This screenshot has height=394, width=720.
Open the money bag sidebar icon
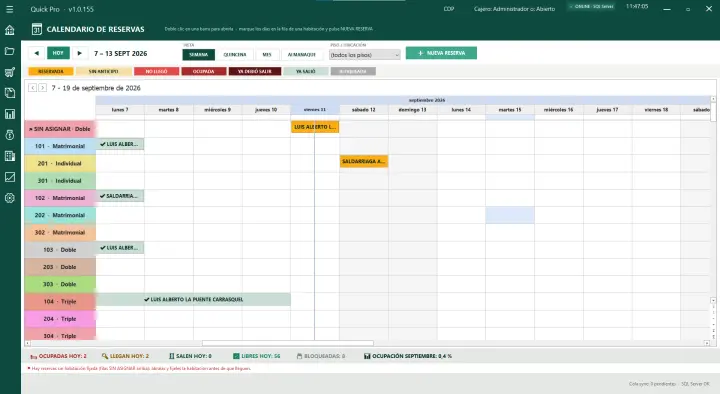point(10,135)
